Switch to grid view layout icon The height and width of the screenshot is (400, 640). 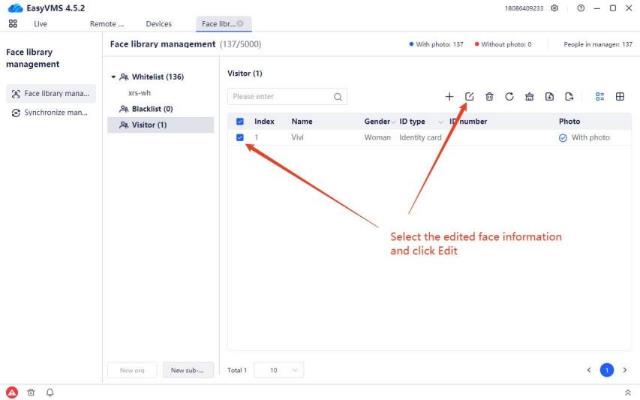620,97
